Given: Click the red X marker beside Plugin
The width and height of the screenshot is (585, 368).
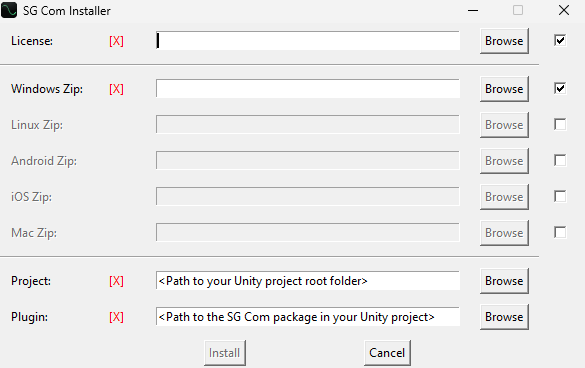Looking at the screenshot, I should 116,317.
